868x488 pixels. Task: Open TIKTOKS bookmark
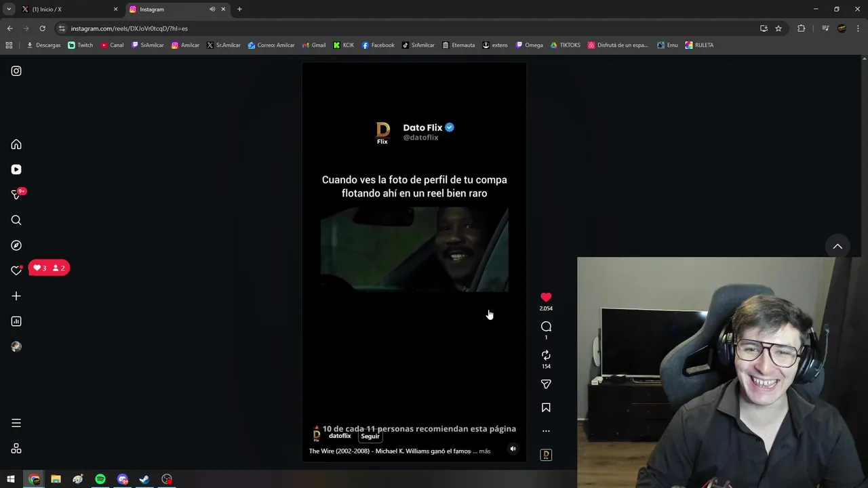tap(566, 45)
